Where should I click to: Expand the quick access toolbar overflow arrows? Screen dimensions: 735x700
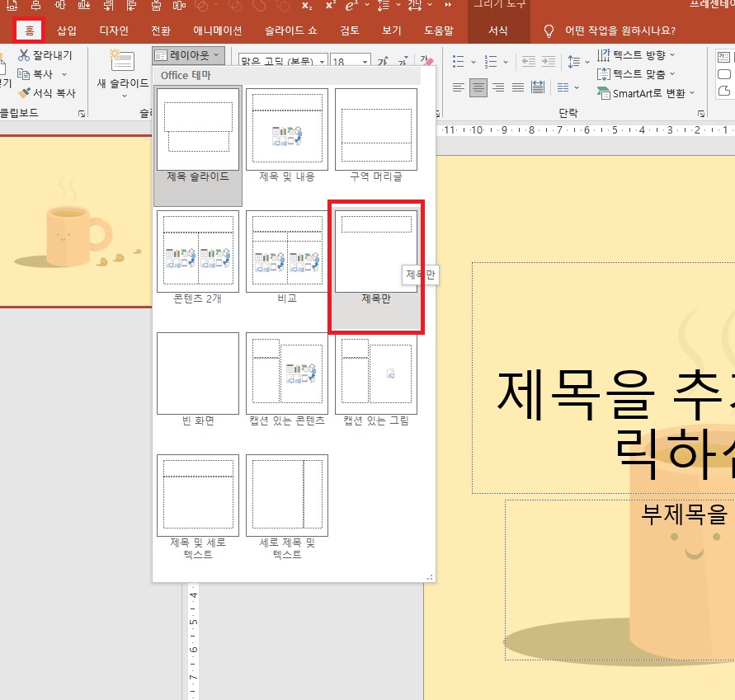(x=448, y=5)
